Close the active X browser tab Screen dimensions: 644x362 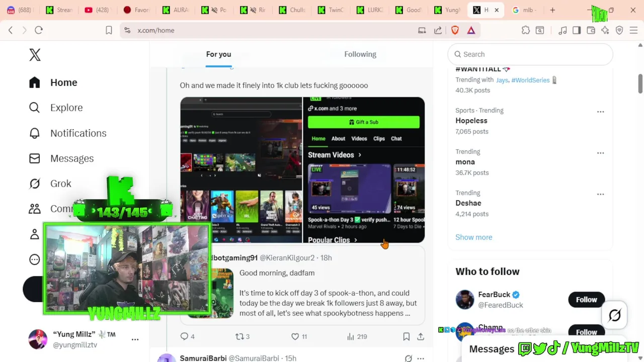(x=497, y=10)
